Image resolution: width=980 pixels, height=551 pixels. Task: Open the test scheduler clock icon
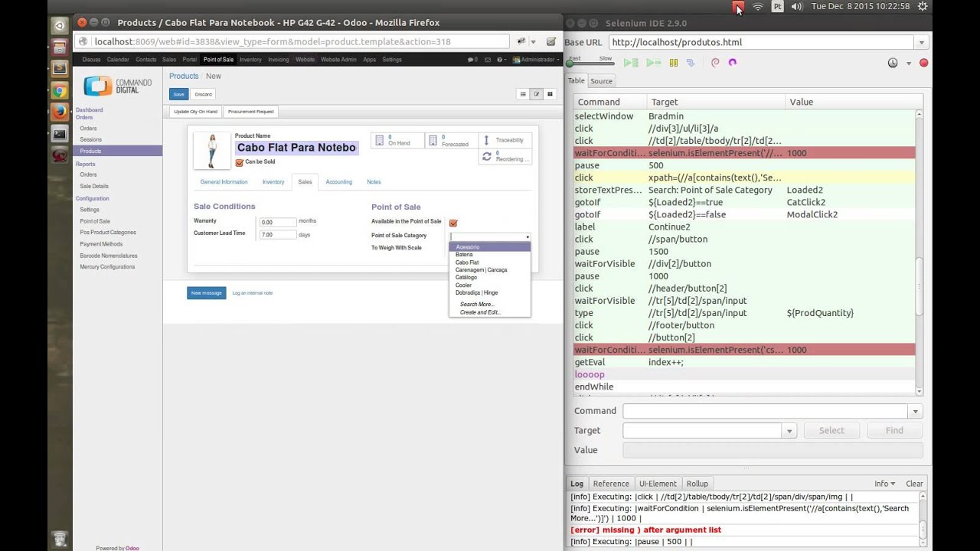[x=893, y=63]
